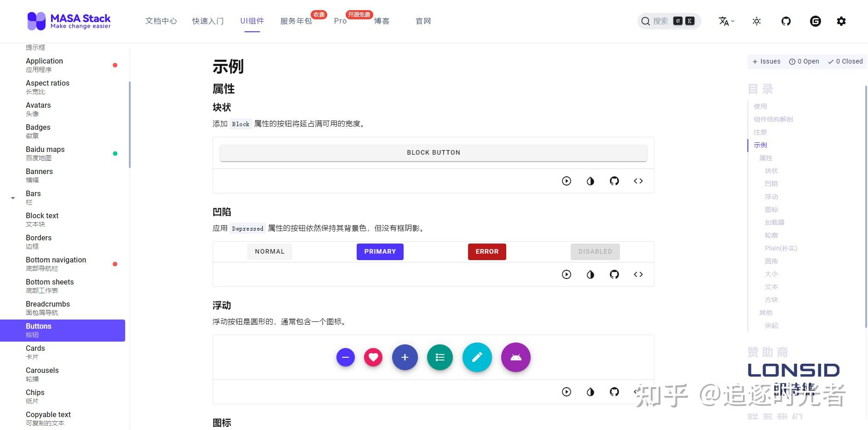This screenshot has width=868, height=430.
Task: Switch to the 文档中心 menu item
Action: click(161, 21)
